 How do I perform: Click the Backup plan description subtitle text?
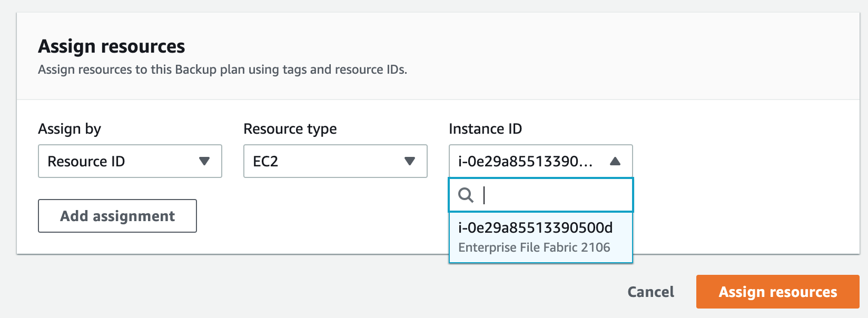tap(222, 69)
